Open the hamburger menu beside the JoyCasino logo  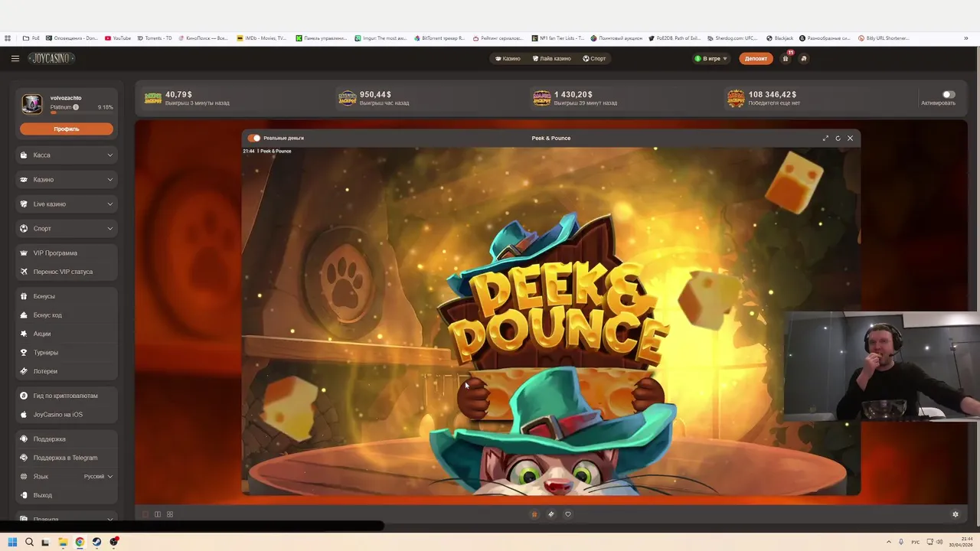[x=15, y=58]
